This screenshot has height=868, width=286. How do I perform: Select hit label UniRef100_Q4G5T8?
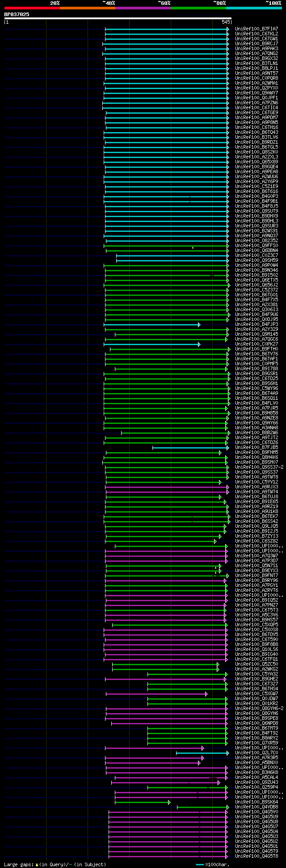(257, 856)
